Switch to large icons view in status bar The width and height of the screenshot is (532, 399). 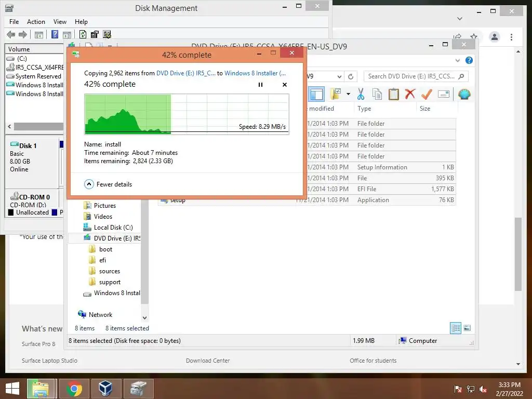point(467,328)
